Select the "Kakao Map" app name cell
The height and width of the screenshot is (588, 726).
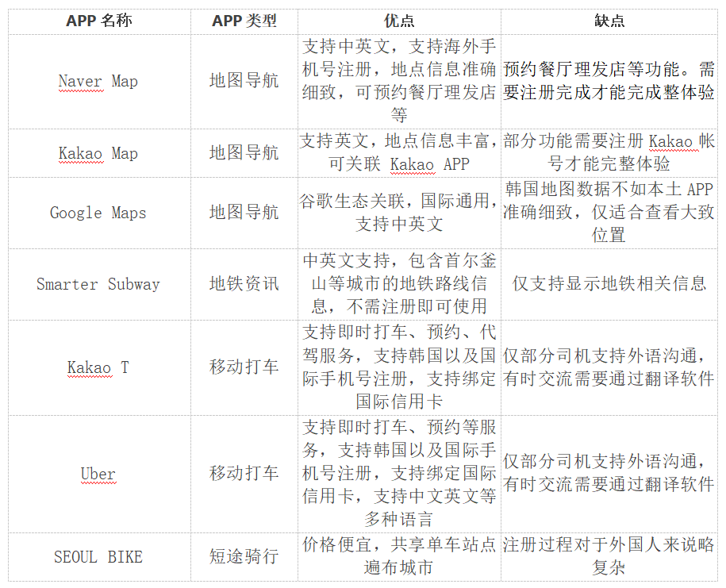pos(98,153)
